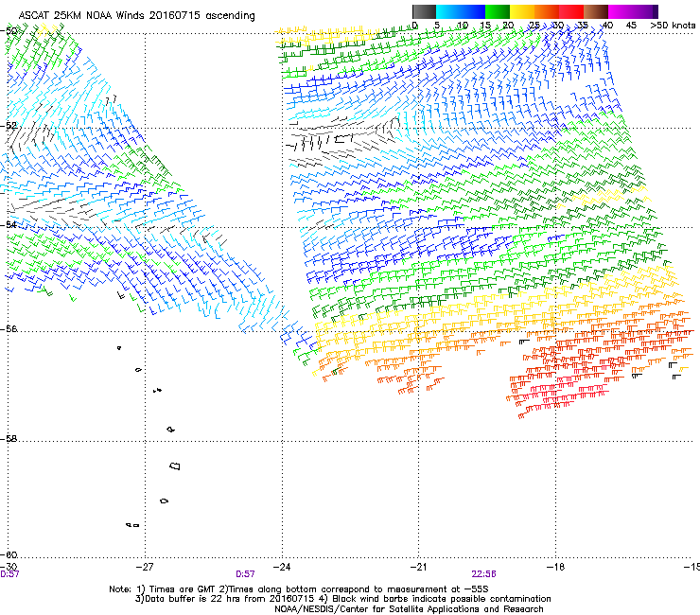Click the -58 latitude axis label
The image size is (700, 615).
click(9, 439)
